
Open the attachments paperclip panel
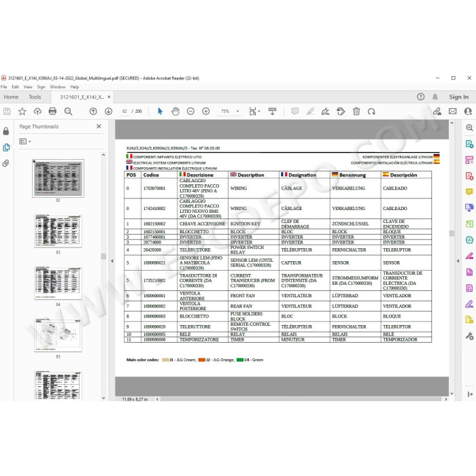[x=5, y=163]
